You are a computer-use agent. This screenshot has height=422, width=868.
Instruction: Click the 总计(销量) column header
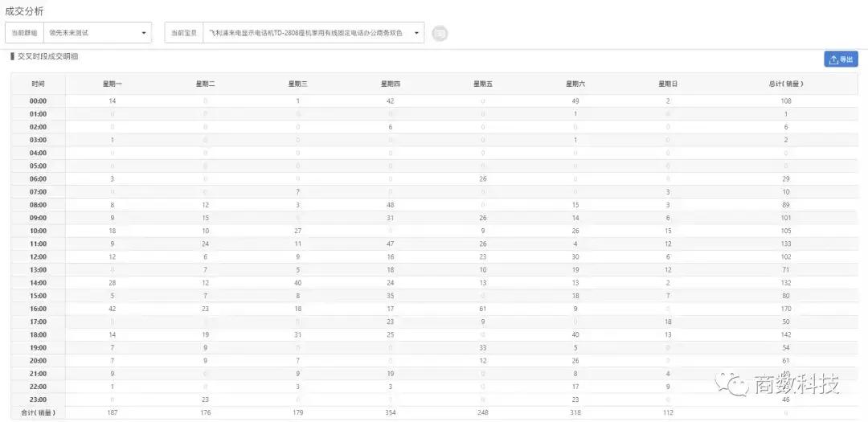(786, 84)
